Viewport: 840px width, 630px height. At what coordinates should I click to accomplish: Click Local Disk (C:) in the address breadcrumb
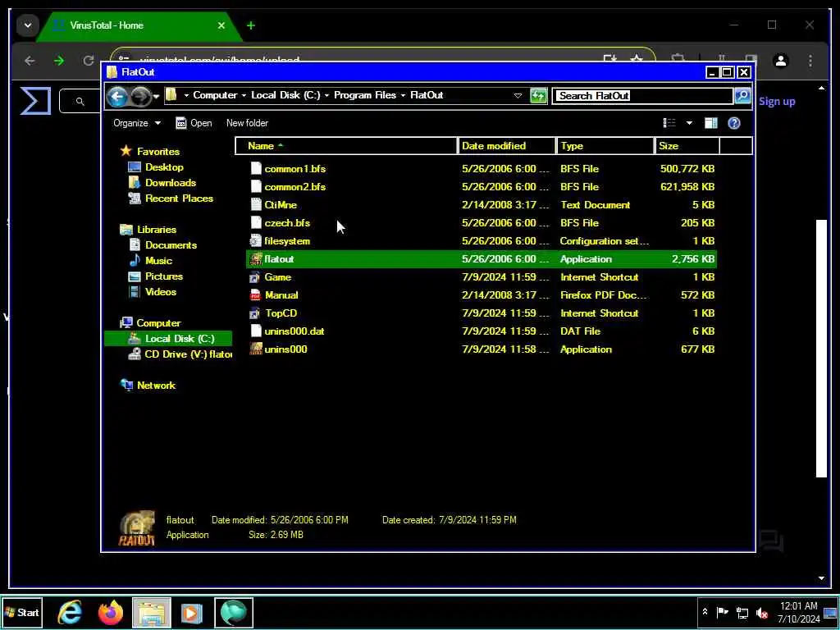[285, 95]
